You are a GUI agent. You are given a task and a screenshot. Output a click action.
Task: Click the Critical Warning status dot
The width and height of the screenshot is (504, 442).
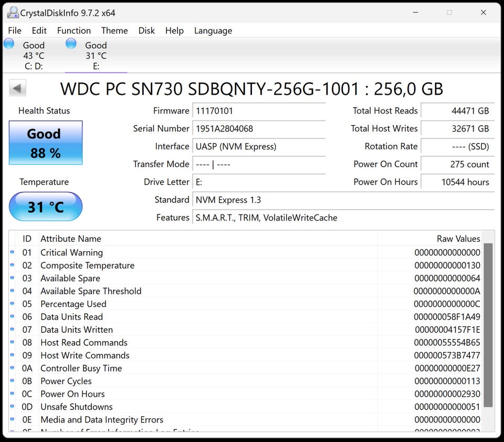[12, 253]
